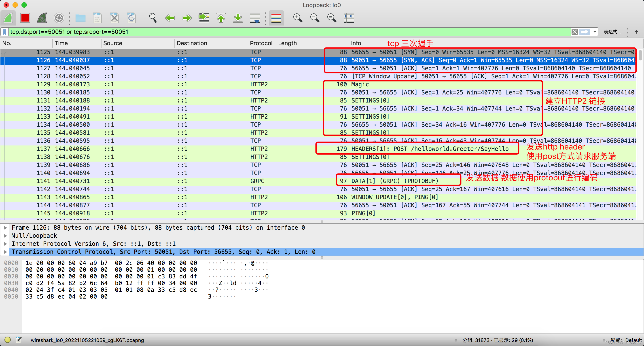Viewport: 644px width, 346px height.
Task: Open display filter history dropdown
Action: pos(595,32)
